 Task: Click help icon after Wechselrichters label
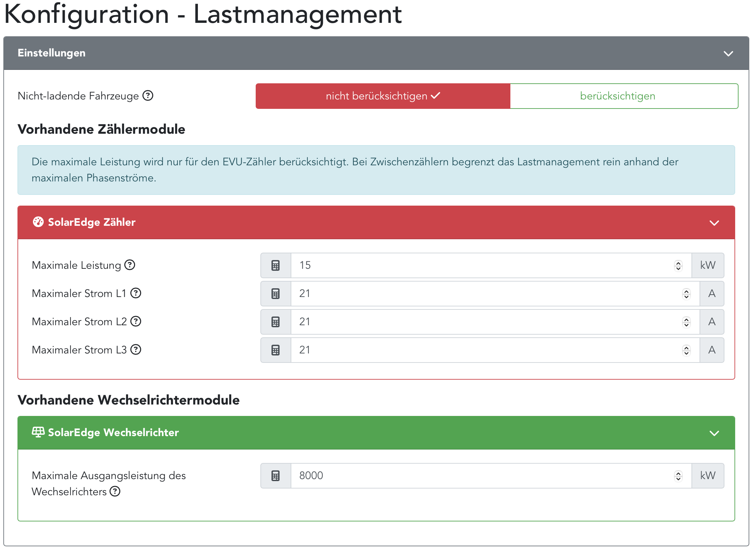click(x=115, y=492)
